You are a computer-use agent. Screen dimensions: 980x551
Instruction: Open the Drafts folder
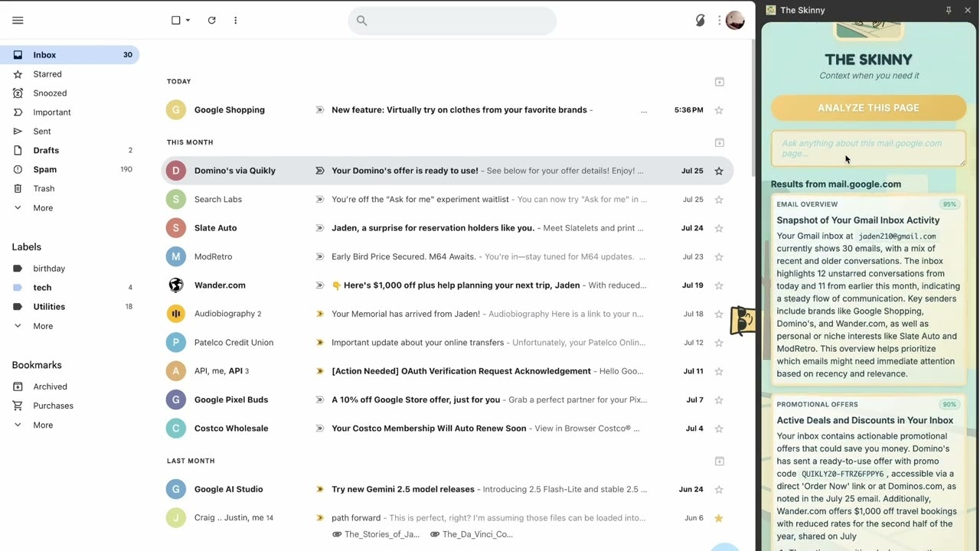click(46, 151)
